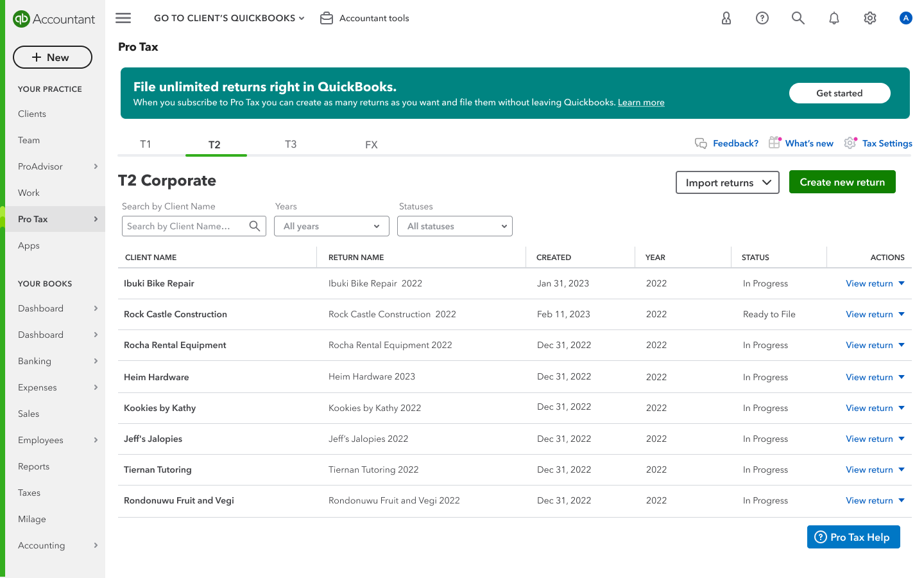
Task: Open Work in the sidebar
Action: pos(29,193)
